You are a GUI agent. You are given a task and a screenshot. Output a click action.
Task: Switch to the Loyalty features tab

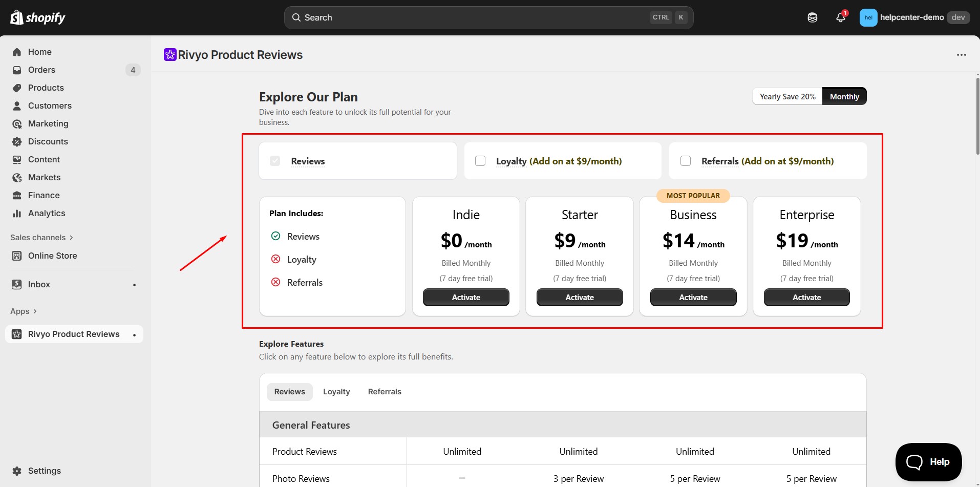point(336,392)
